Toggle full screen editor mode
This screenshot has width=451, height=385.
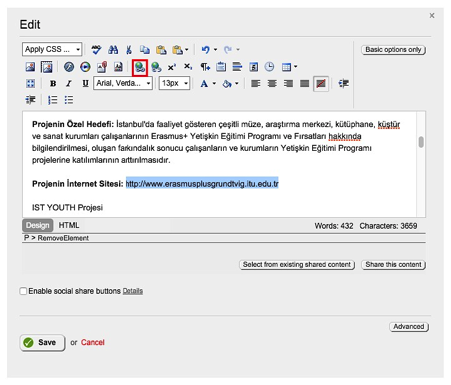tap(30, 83)
